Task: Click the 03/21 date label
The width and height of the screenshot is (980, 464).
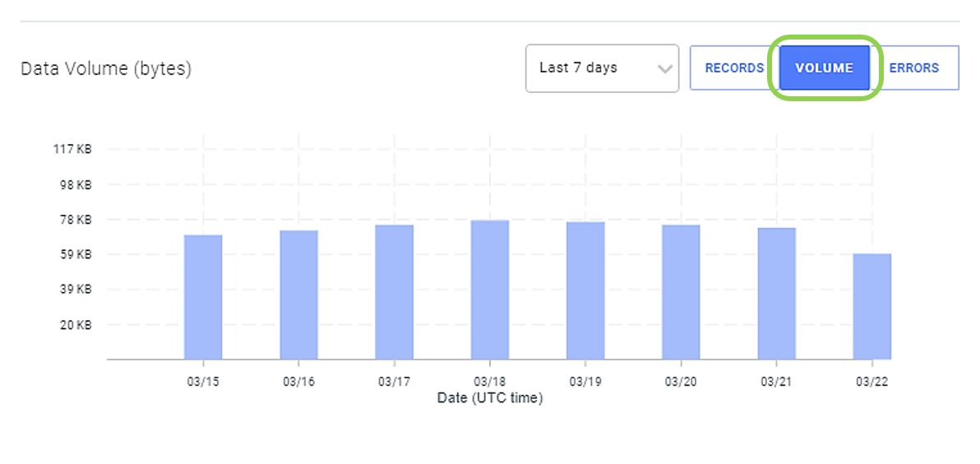Action: pyautogui.click(x=777, y=382)
